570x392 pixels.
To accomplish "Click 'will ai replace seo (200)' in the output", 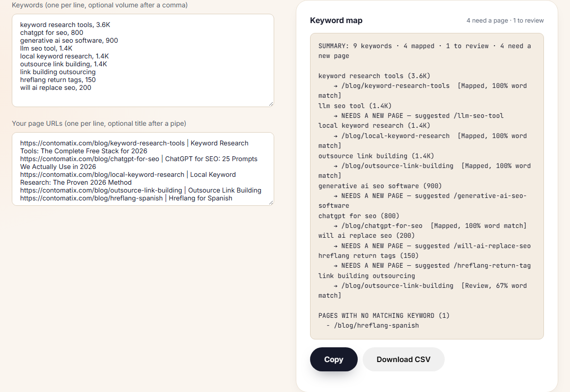I will click(367, 236).
